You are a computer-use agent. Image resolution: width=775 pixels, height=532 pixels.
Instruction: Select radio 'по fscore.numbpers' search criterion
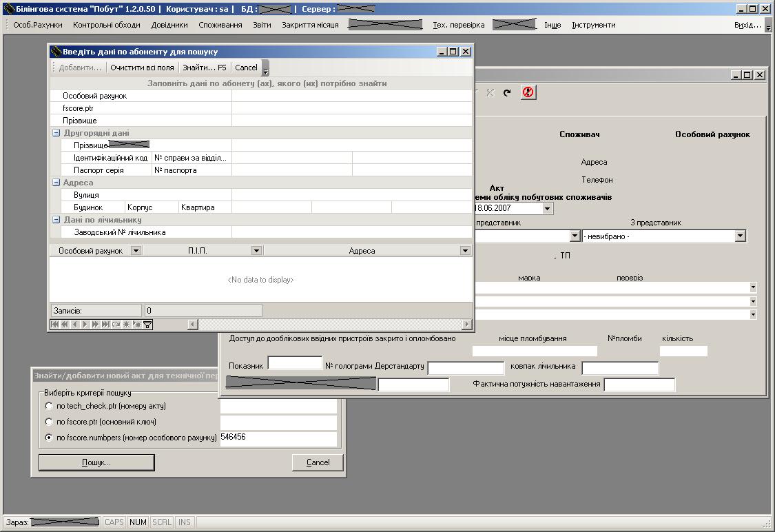point(48,438)
